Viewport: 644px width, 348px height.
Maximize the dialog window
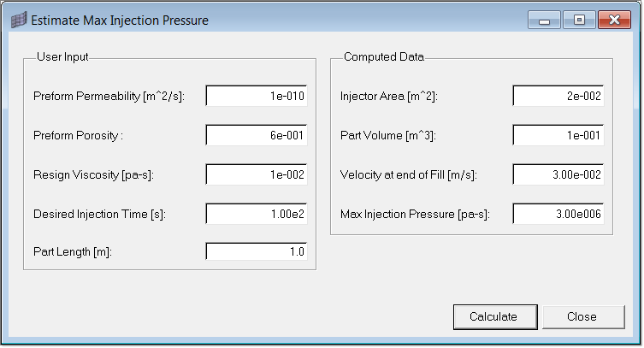[x=579, y=20]
